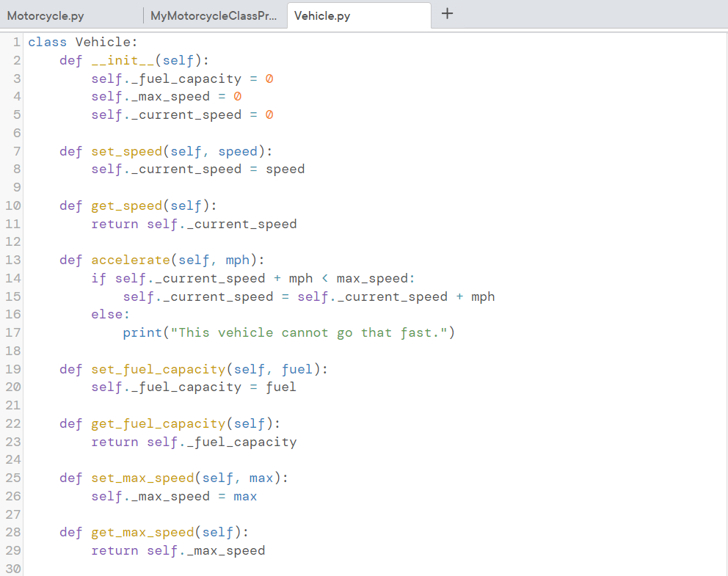Click the get_fuel_capacity return statement
This screenshot has height=576, width=728.
pos(194,442)
